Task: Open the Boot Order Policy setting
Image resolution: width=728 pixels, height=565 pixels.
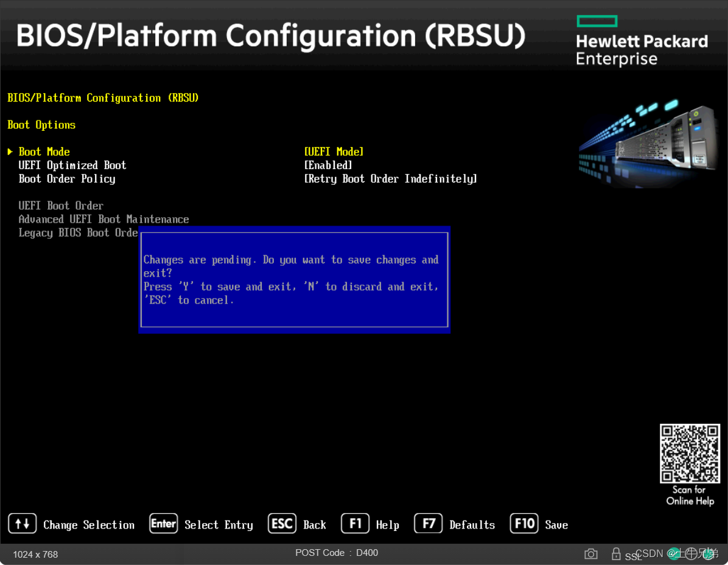Action: (67, 178)
